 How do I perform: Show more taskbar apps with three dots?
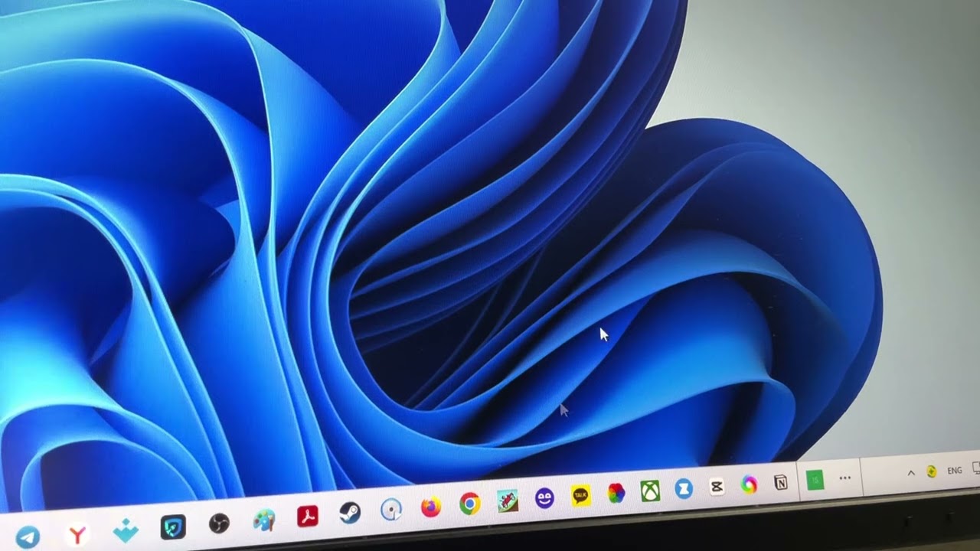point(845,478)
